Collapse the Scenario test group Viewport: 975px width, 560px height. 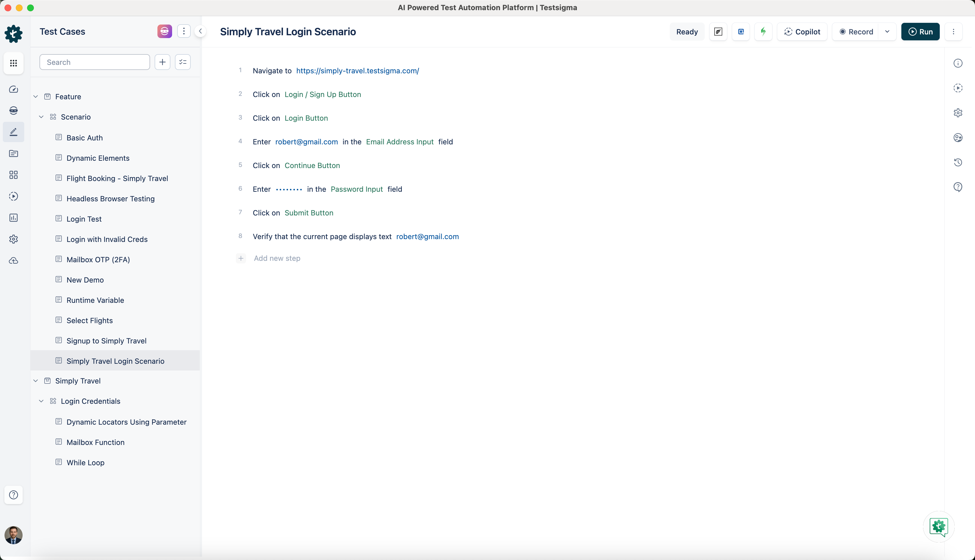pos(41,117)
